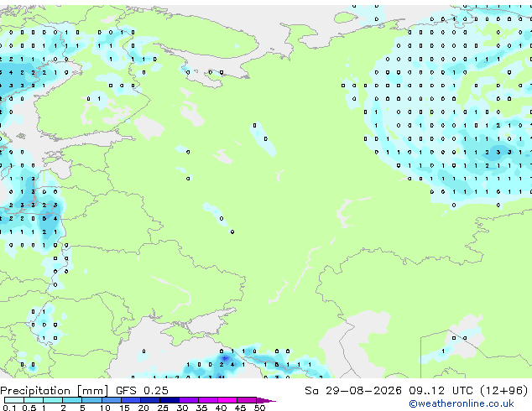Click the 'Precipitation [mm]' title text
Screen dimensions: 532x411
55,391
